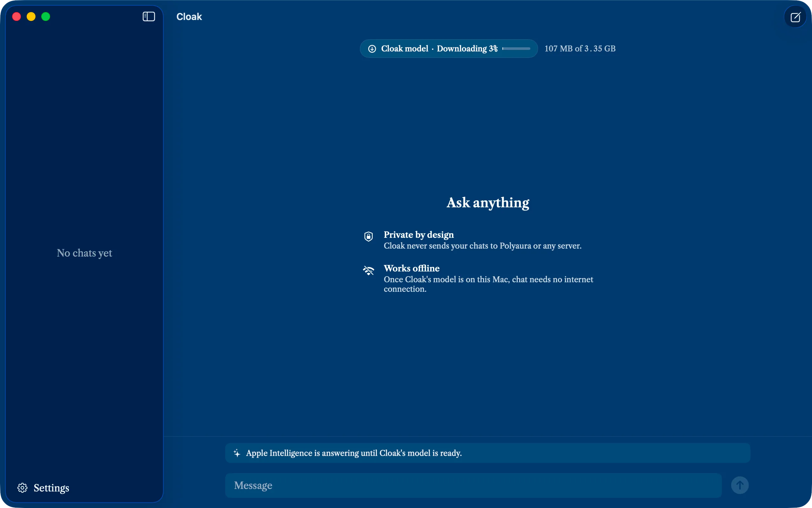Click the 'Private by design' heading
The image size is (812, 508).
coord(418,235)
